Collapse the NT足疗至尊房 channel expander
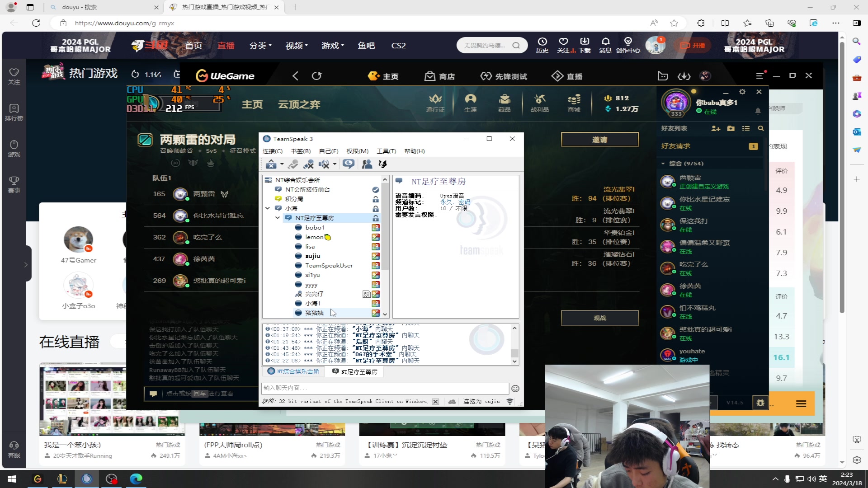Viewport: 868px width, 488px height. point(278,218)
